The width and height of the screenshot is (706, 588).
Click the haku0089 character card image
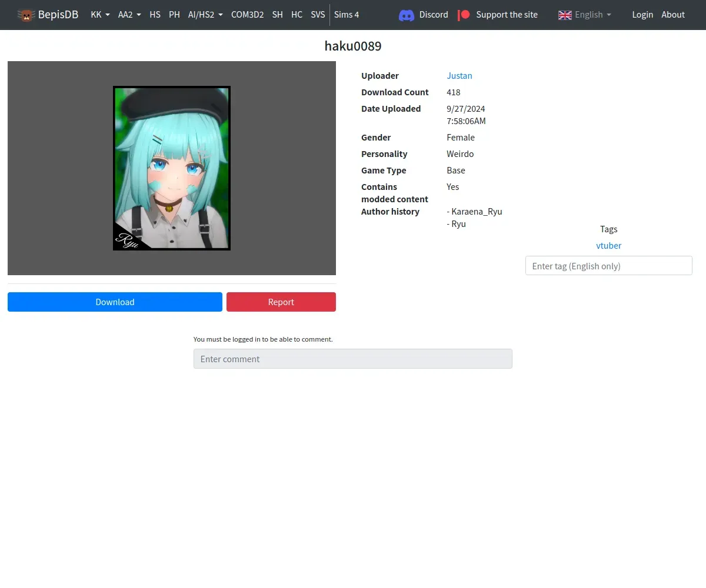(x=172, y=168)
